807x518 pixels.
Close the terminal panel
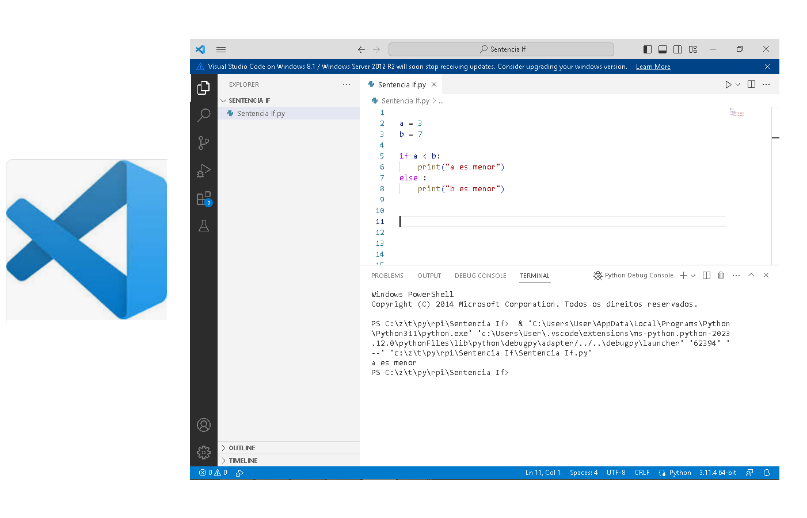coord(766,275)
